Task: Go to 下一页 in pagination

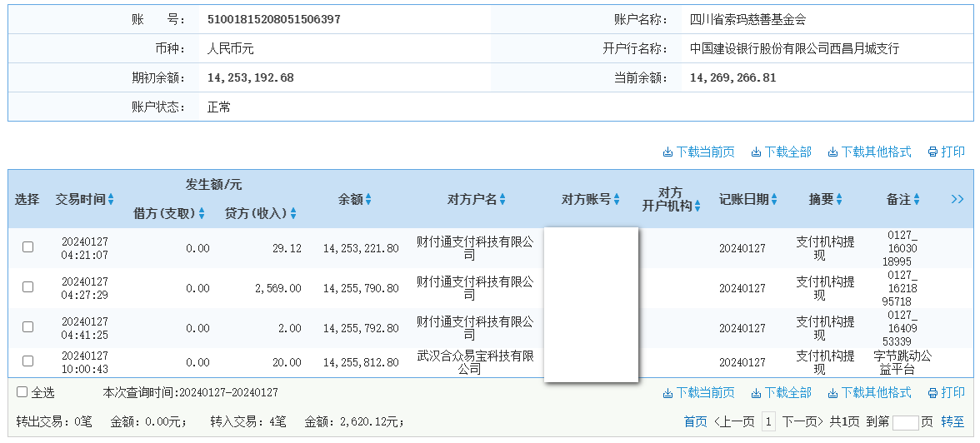Action: tap(803, 421)
